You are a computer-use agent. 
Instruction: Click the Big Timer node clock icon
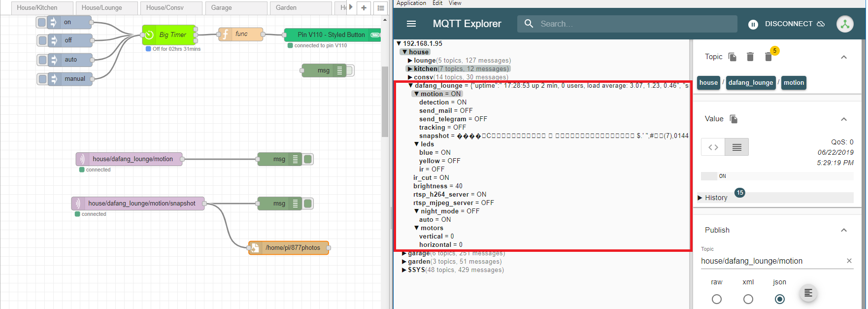149,35
